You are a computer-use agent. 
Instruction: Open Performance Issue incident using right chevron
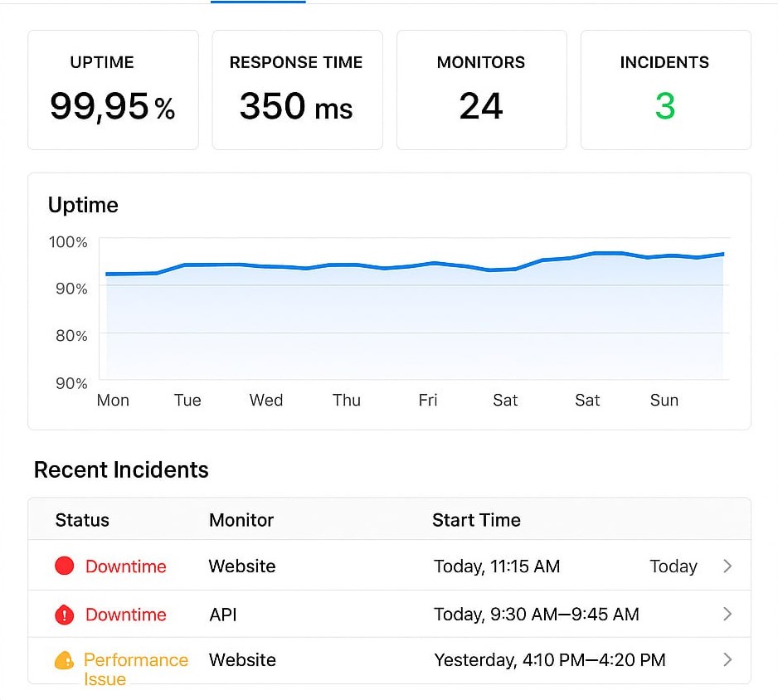pyautogui.click(x=727, y=660)
